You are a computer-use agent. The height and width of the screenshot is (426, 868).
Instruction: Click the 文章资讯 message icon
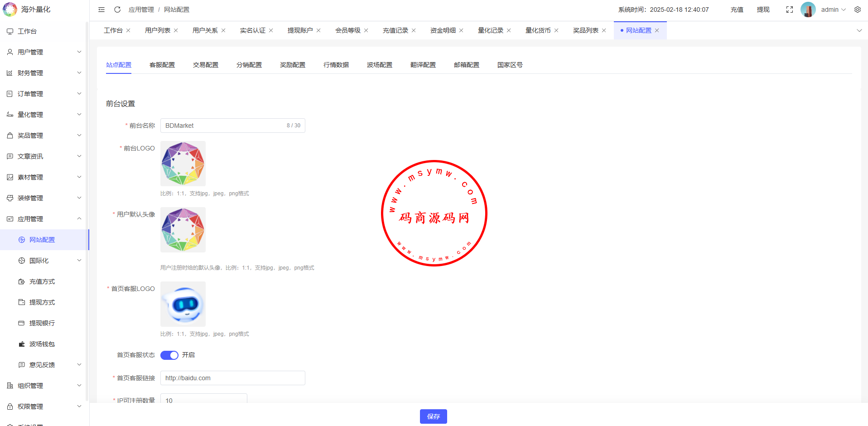click(x=10, y=156)
